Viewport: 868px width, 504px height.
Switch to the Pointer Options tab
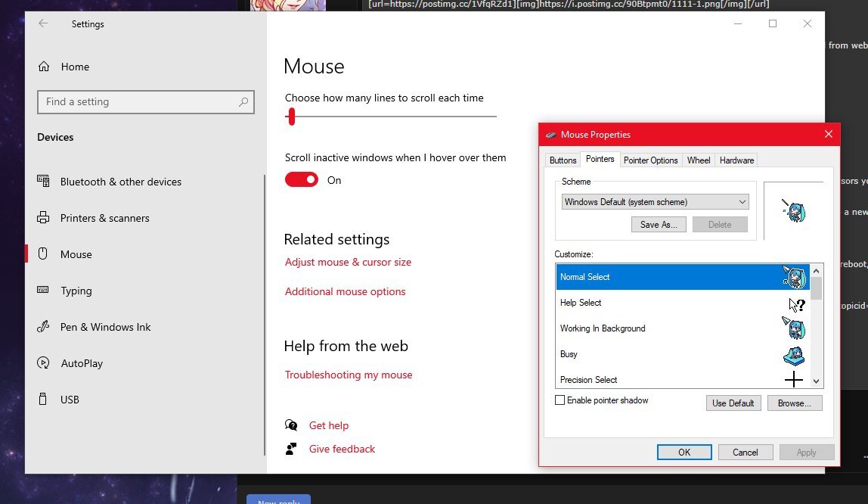coord(650,160)
